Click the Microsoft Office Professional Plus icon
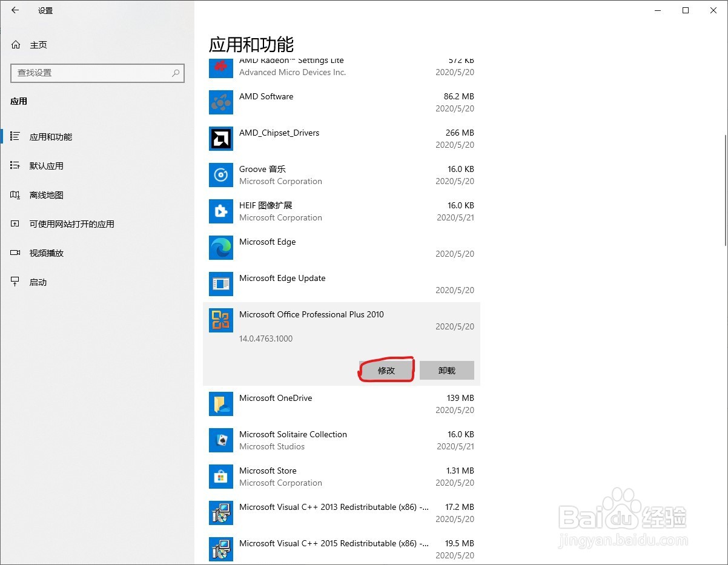The image size is (728, 565). 221,320
